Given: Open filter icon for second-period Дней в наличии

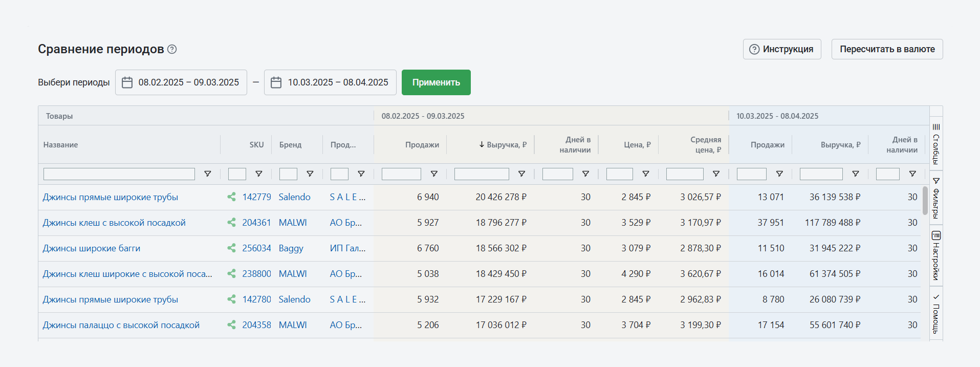Looking at the screenshot, I should click(912, 174).
